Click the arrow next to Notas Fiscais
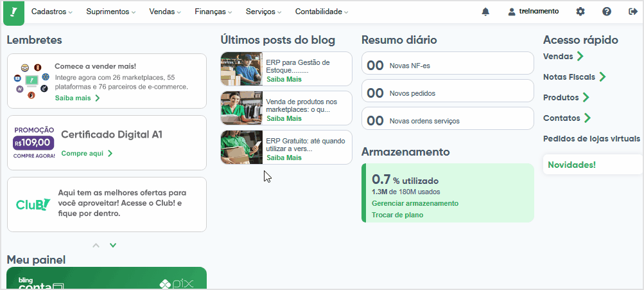This screenshot has width=644, height=290. coord(602,77)
